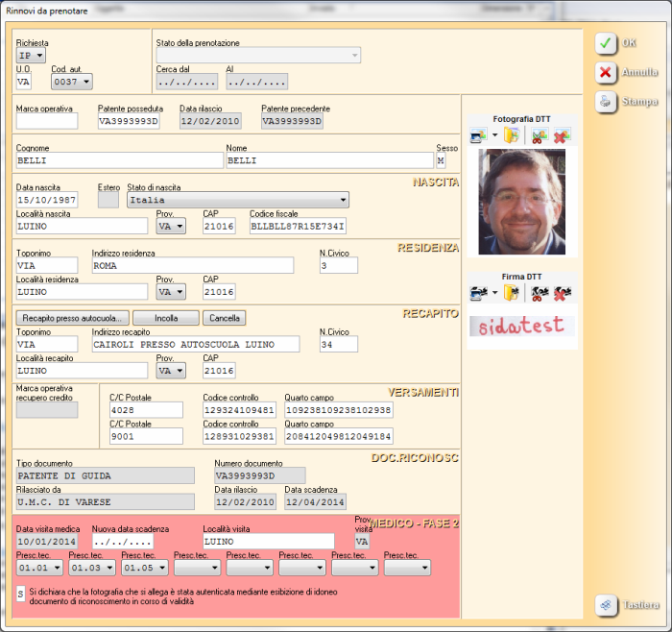Click the scan photo icon under Fotografia DTT

click(x=478, y=137)
